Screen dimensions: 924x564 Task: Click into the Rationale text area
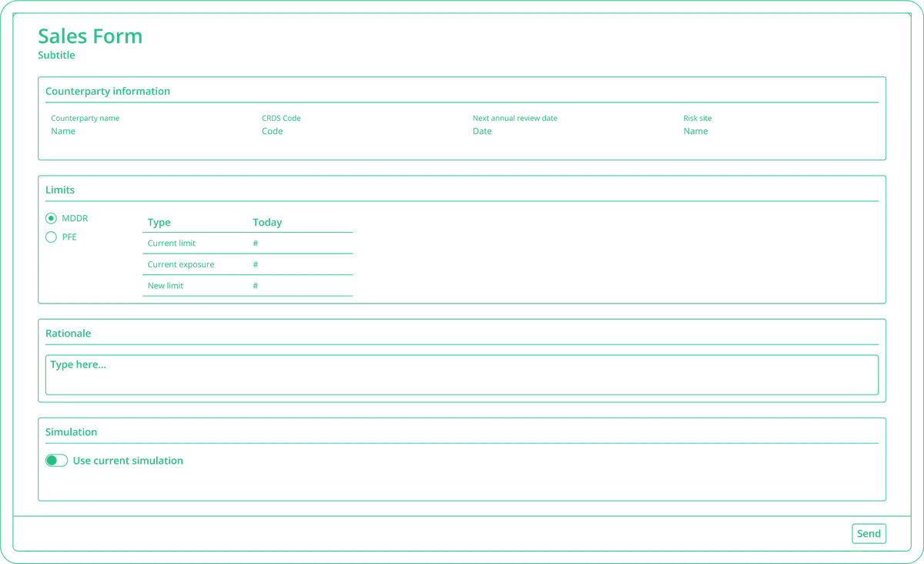(x=462, y=374)
